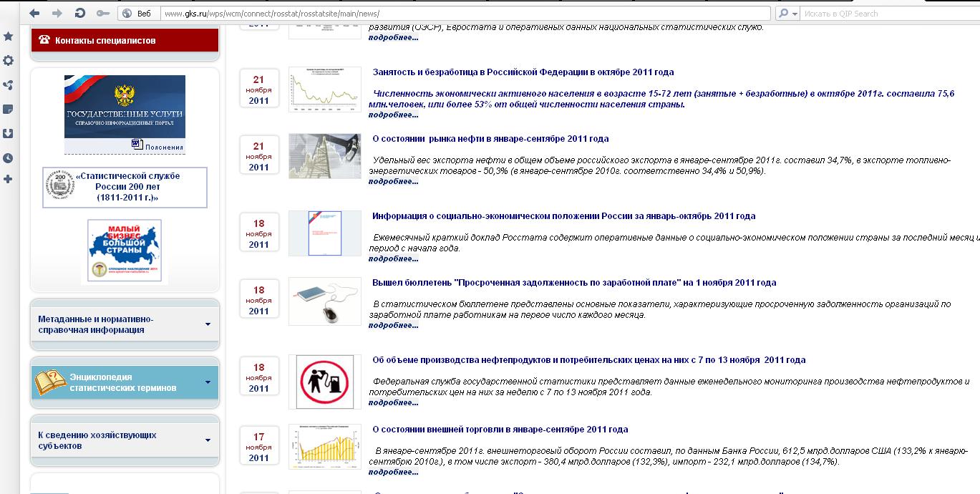
Task: Open О состоянии внешней торговли article
Action: click(500, 430)
